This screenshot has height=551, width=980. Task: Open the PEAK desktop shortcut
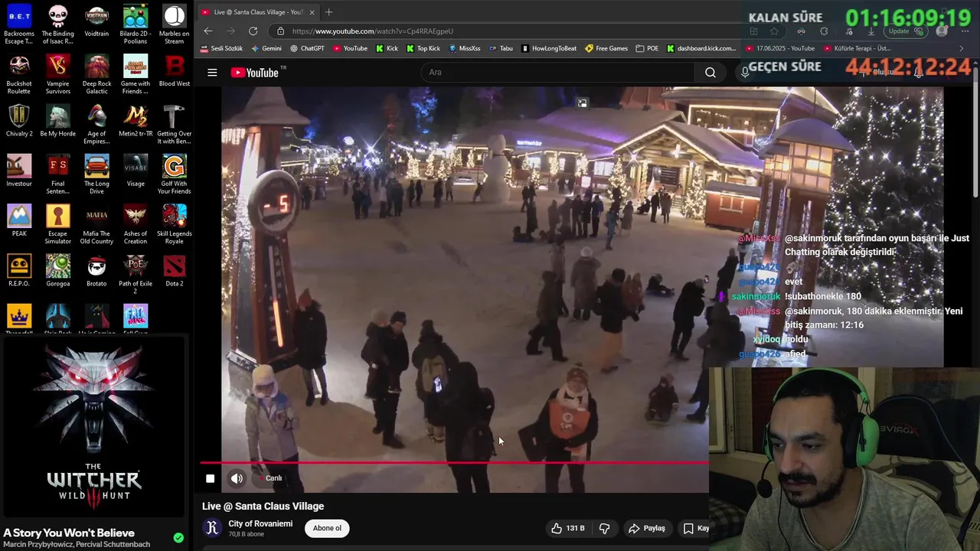pos(19,221)
